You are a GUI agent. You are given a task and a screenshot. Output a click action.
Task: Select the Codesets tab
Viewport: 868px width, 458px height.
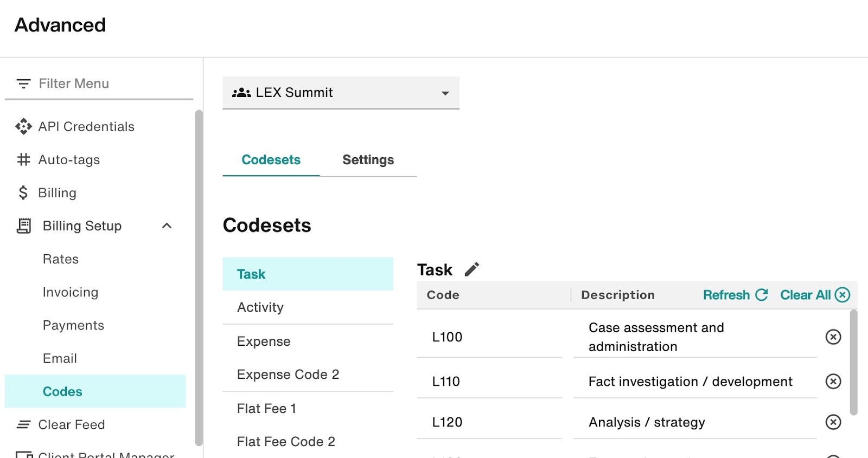[x=271, y=160]
